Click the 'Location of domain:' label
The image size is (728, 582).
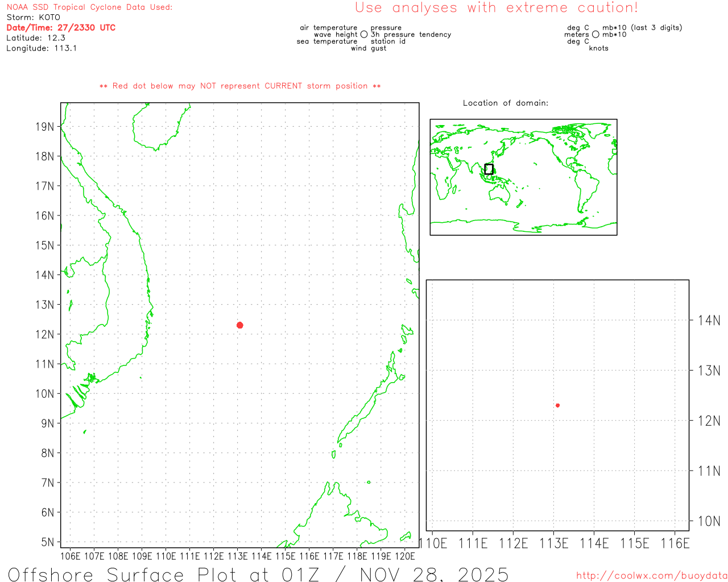point(506,103)
